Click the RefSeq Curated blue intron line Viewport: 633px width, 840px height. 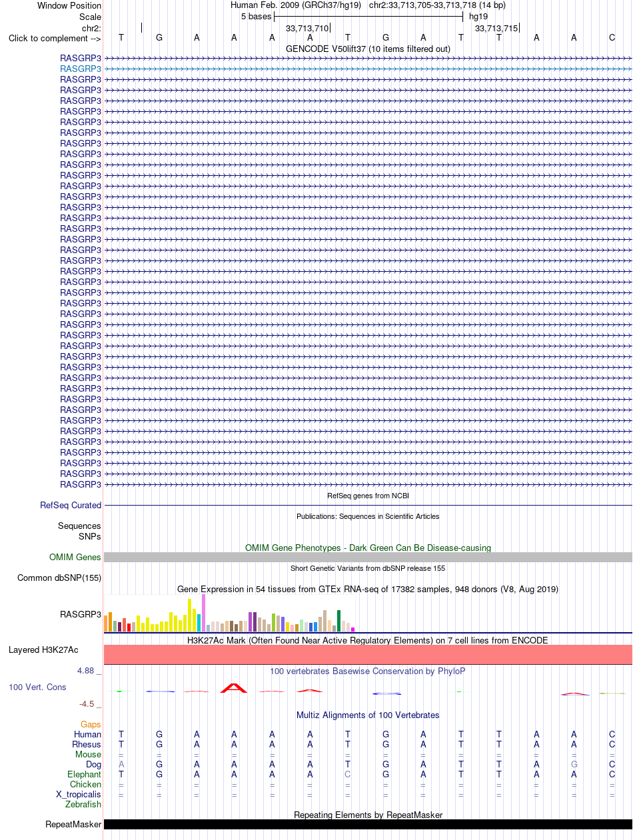368,506
